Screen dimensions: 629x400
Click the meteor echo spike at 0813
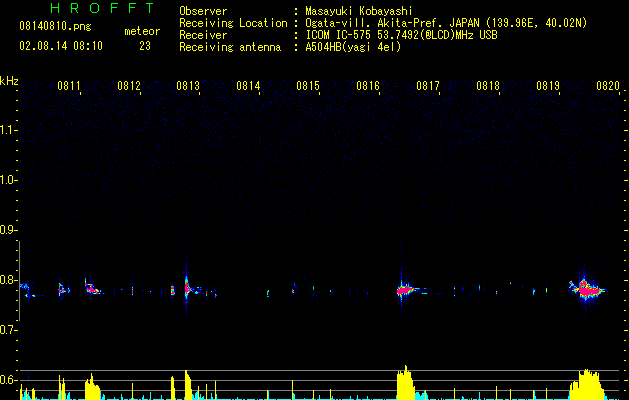[187, 288]
